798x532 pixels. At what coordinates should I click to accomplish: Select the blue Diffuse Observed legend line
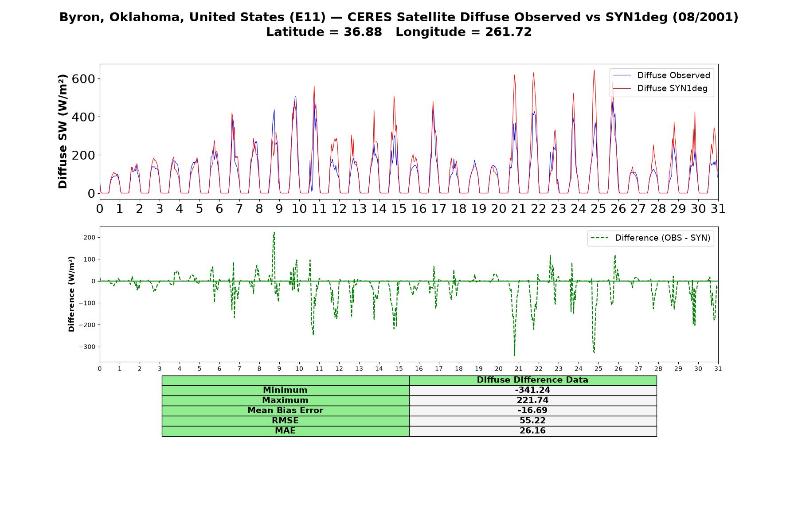(x=622, y=75)
